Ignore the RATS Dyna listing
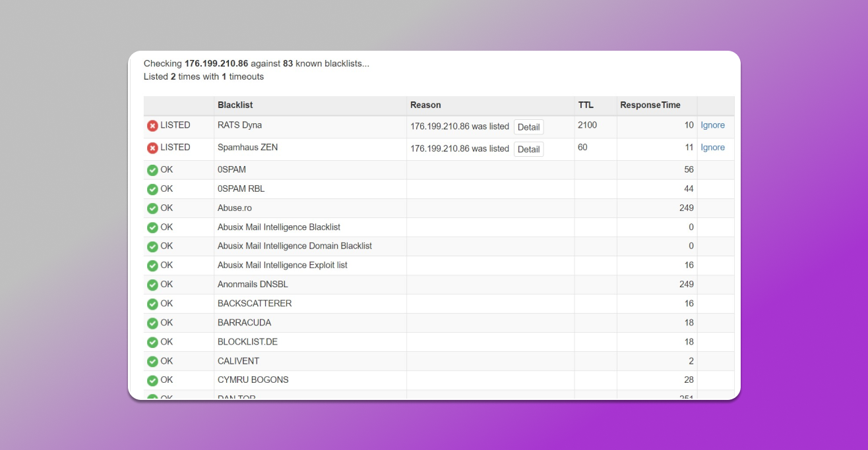868x450 pixels. [x=712, y=125]
